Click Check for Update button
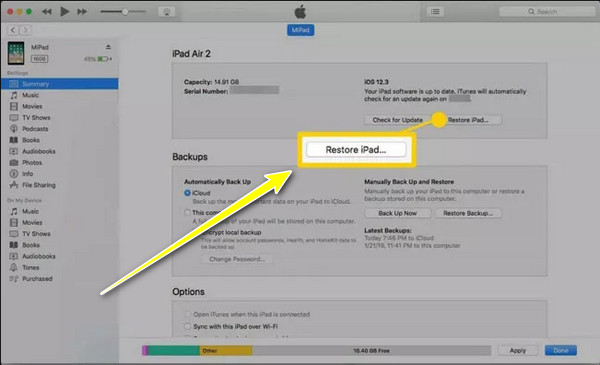The width and height of the screenshot is (600, 365). click(x=397, y=120)
